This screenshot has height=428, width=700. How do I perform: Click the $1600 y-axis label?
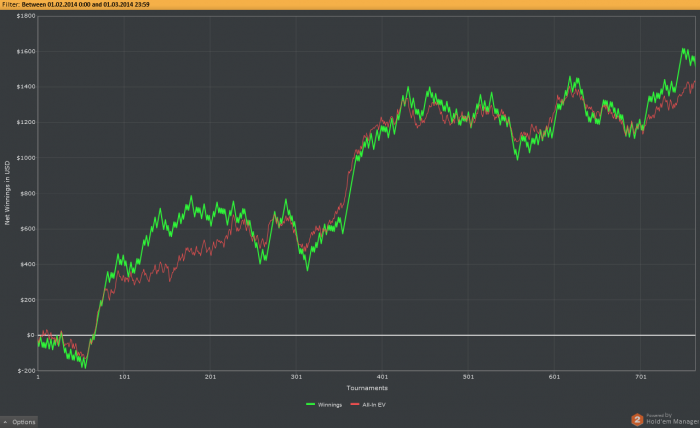pos(25,51)
